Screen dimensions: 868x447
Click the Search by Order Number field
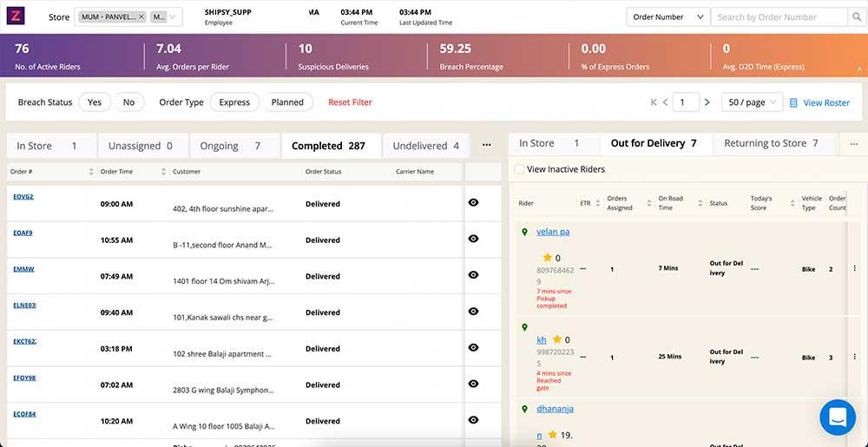click(x=779, y=17)
